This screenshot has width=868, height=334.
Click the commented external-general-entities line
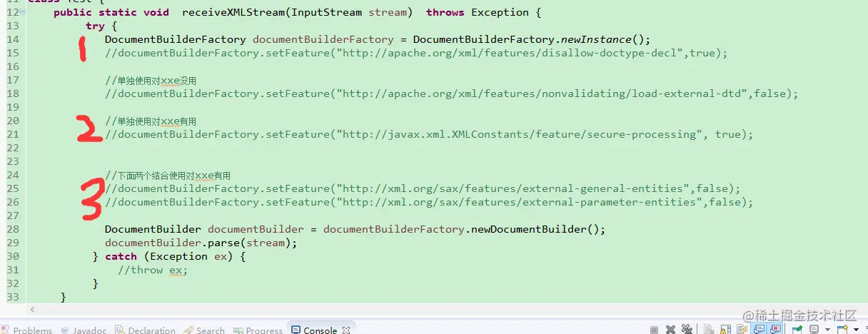pos(423,188)
